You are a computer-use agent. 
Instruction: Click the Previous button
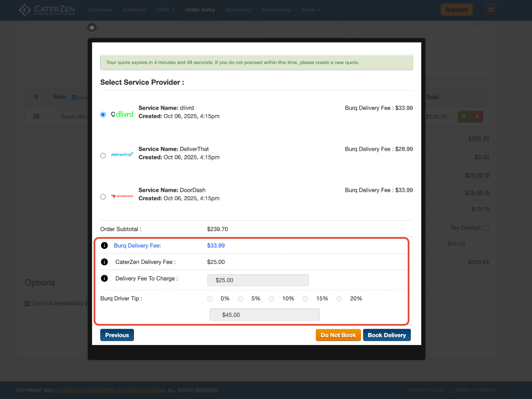117,335
